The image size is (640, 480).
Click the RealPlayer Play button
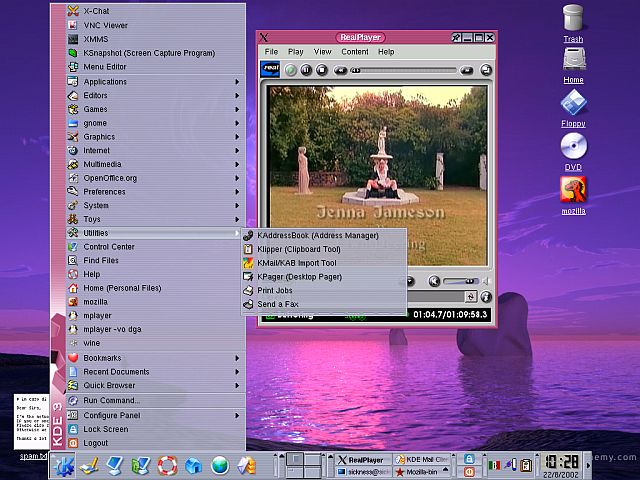point(291,70)
